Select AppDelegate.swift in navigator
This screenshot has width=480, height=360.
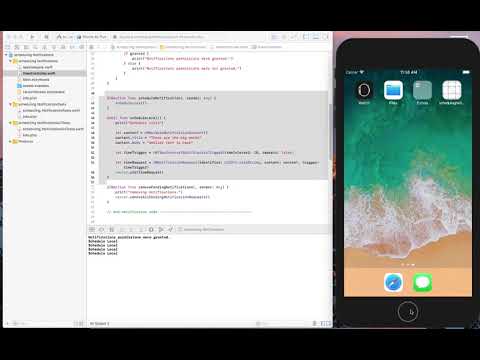pyautogui.click(x=37, y=67)
